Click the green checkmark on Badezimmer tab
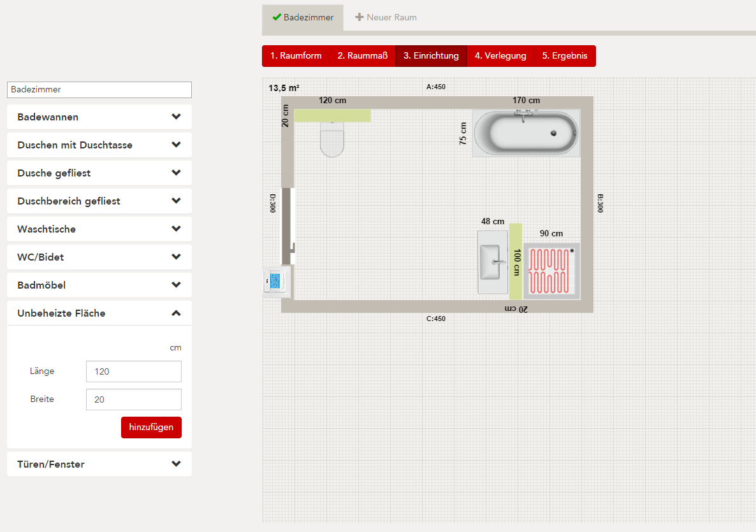 pyautogui.click(x=277, y=17)
